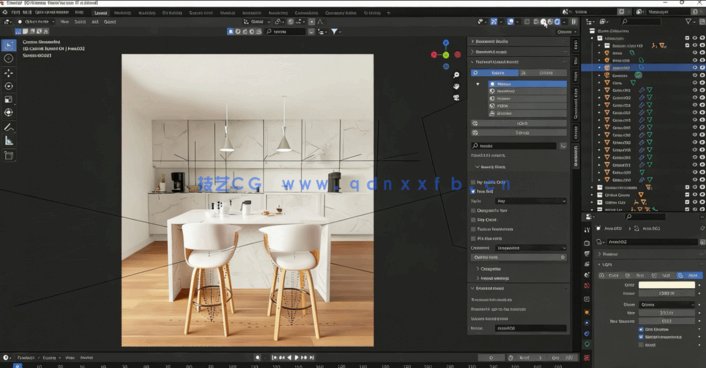Click the light Power value slider
Image resolution: width=706 pixels, height=368 pixels.
click(x=667, y=293)
